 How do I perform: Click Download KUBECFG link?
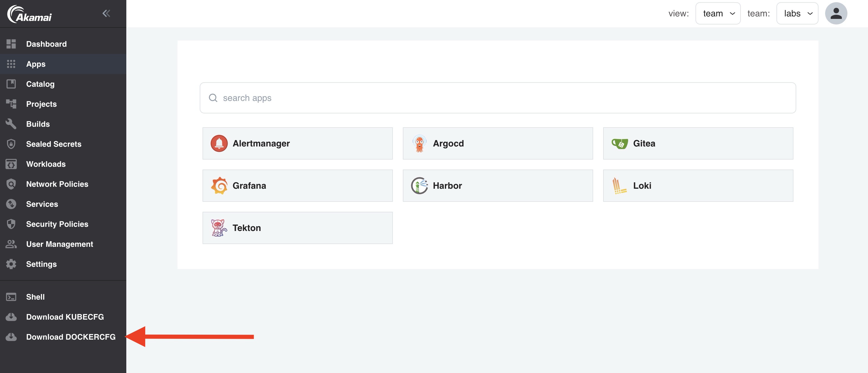click(63, 317)
